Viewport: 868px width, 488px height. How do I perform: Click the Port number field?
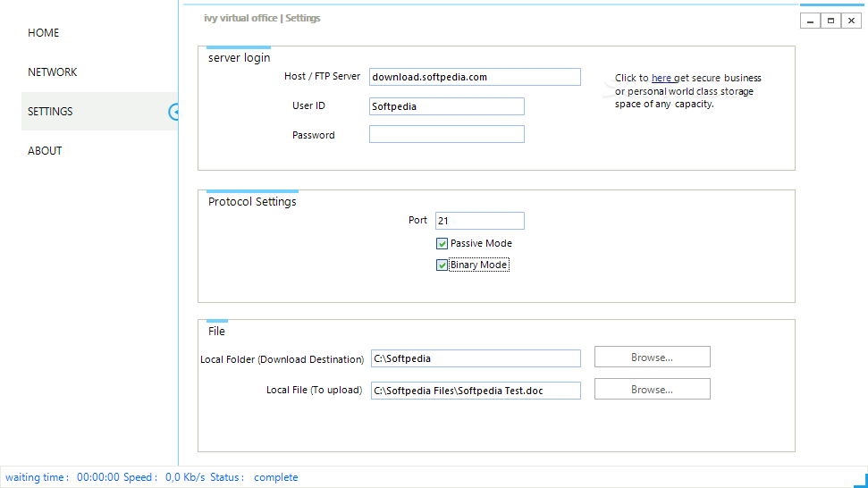pos(479,221)
